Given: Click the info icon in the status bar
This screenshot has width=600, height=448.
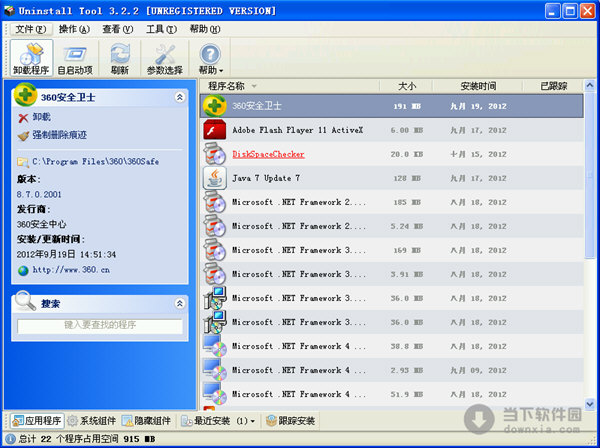Looking at the screenshot, I should pyautogui.click(x=10, y=439).
